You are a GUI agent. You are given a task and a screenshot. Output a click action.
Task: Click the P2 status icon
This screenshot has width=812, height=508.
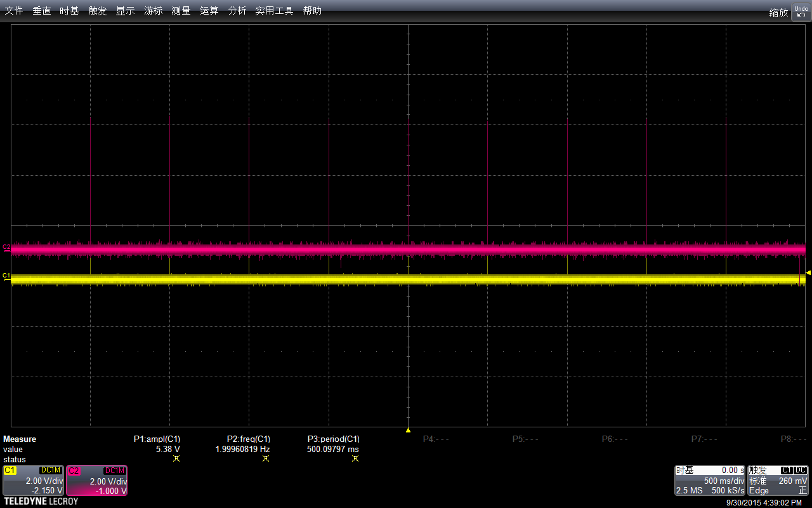tap(266, 458)
